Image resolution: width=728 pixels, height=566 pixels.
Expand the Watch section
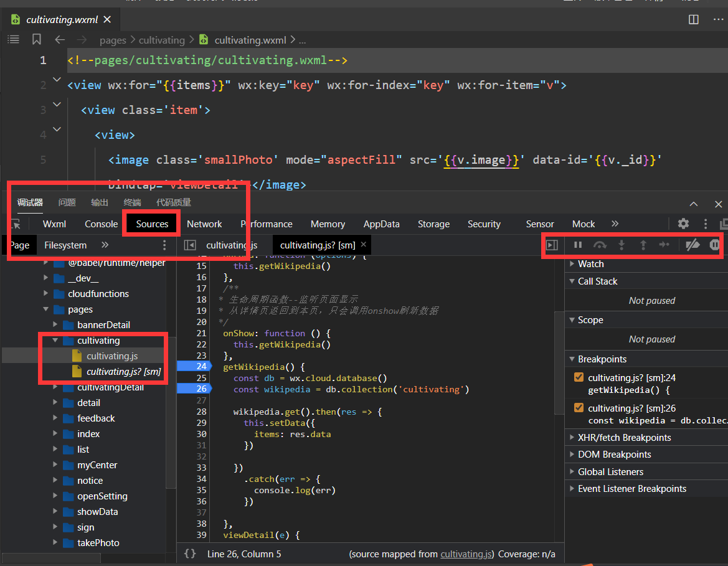click(572, 264)
